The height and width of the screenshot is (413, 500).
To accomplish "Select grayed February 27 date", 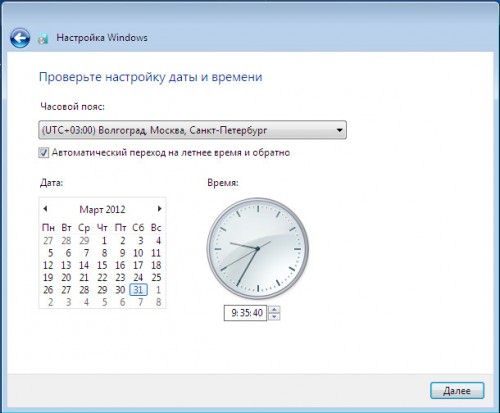I will coord(48,241).
